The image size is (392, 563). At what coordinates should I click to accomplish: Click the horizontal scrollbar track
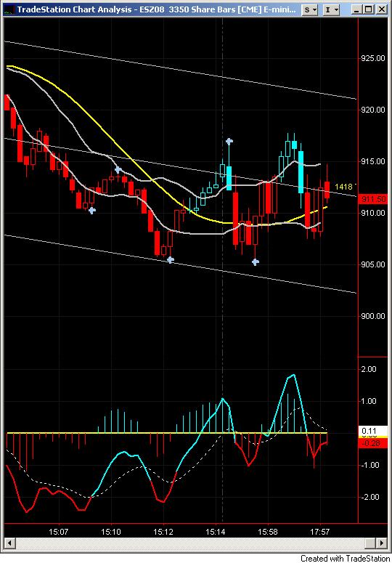click(x=196, y=543)
